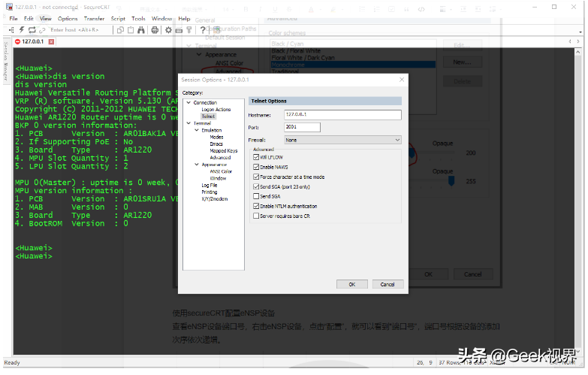Uncheck Enable NTLM authentication

pyautogui.click(x=257, y=206)
